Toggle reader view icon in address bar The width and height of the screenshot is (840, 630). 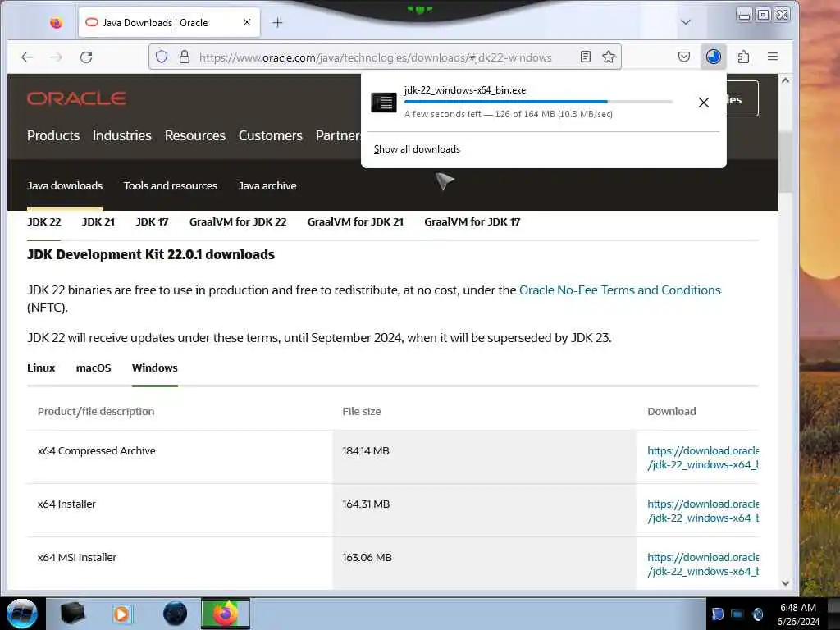tap(586, 57)
